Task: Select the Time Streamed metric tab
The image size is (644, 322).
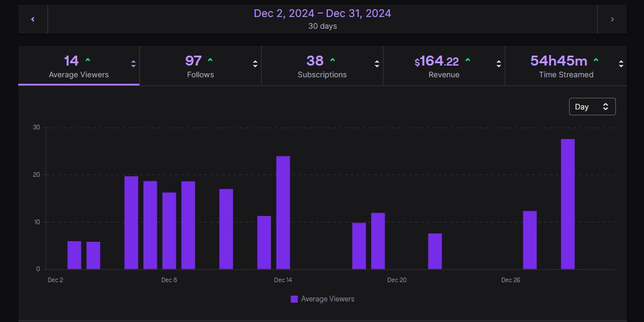Action: pos(566,66)
